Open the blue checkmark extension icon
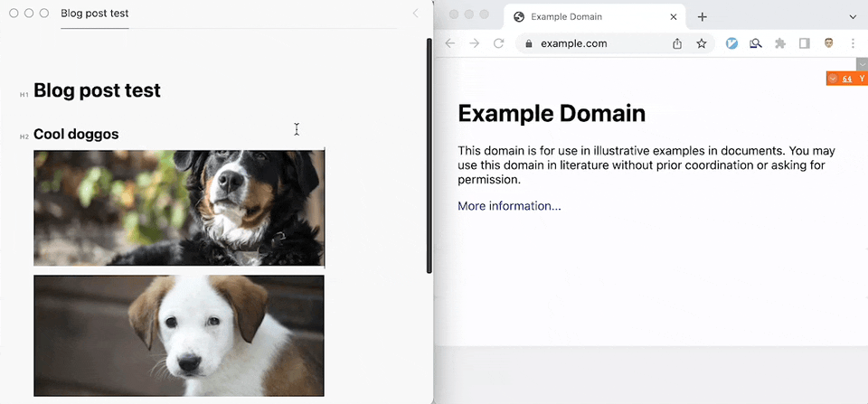 tap(732, 43)
